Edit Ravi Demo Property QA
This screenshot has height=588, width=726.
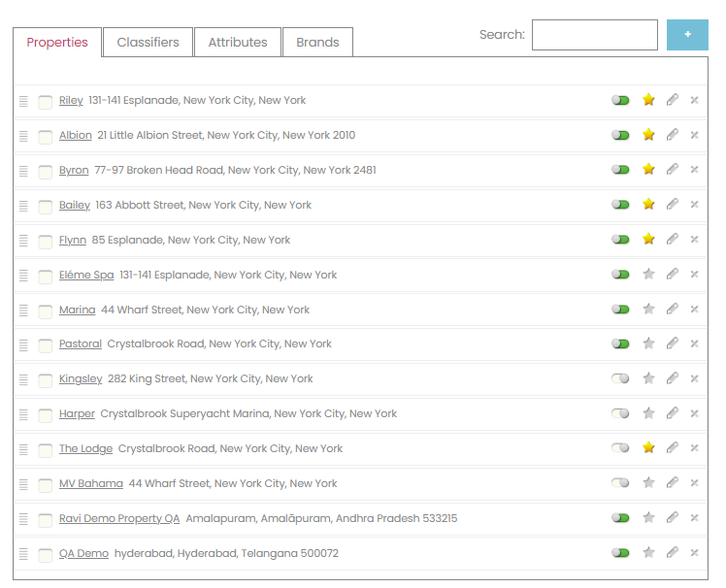673,517
